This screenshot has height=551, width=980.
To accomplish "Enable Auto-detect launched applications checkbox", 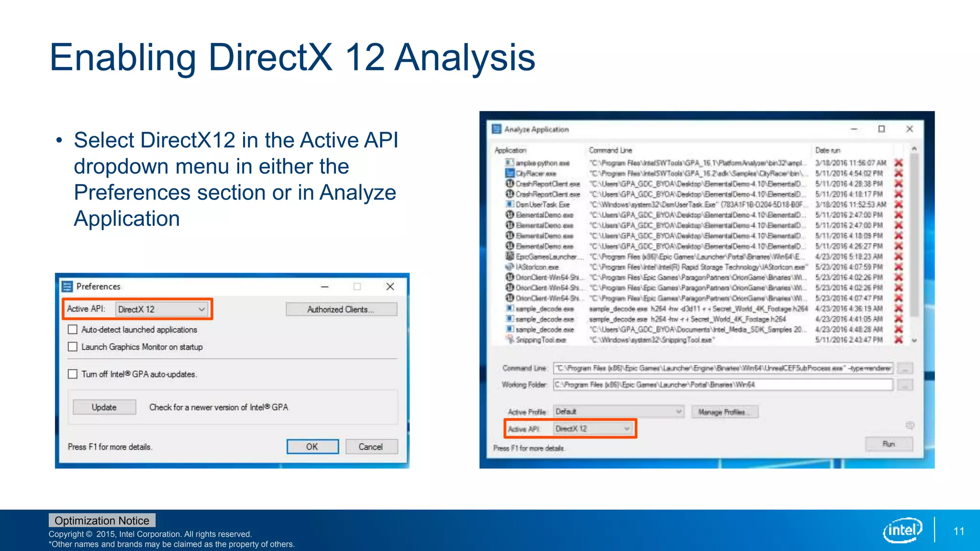I will (x=73, y=330).
